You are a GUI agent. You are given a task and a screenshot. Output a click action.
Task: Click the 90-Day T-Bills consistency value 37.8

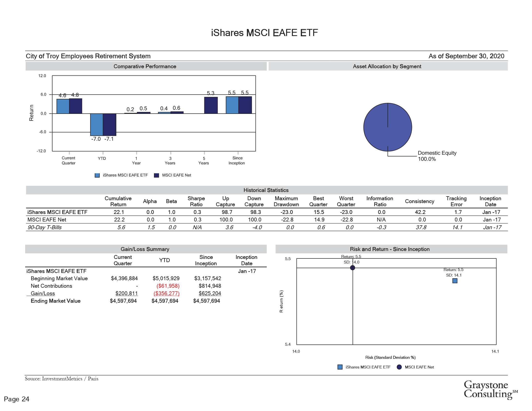(x=421, y=228)
